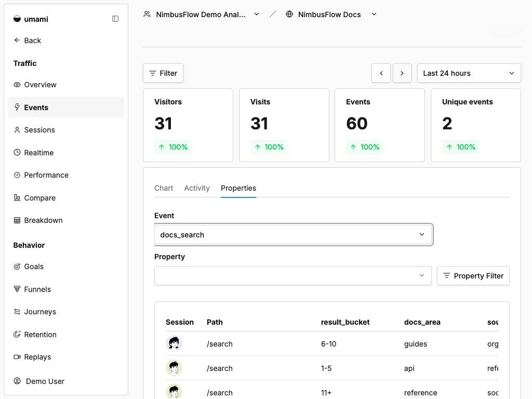
Task: Click the website globe icon
Action: click(x=289, y=14)
